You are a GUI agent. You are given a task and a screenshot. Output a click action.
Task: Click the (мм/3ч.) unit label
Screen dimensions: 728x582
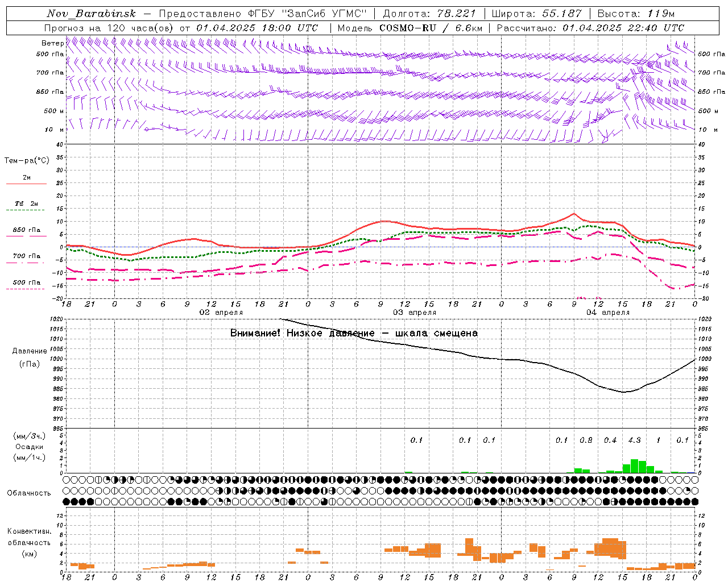[30, 436]
